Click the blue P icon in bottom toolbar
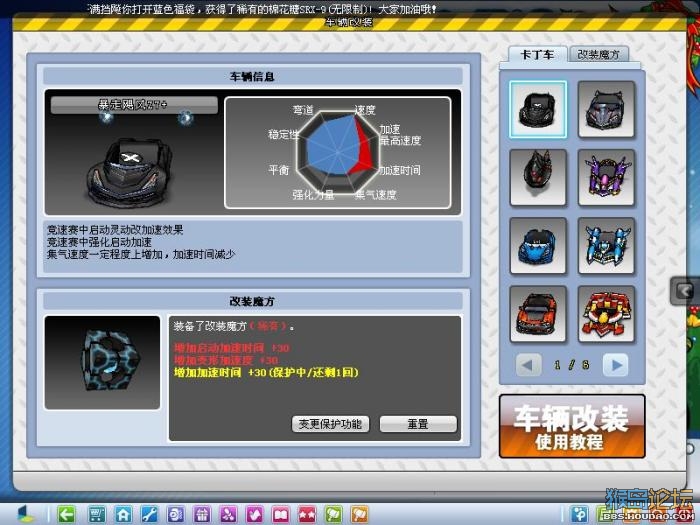Image resolution: width=700 pixels, height=525 pixels. click(x=579, y=515)
